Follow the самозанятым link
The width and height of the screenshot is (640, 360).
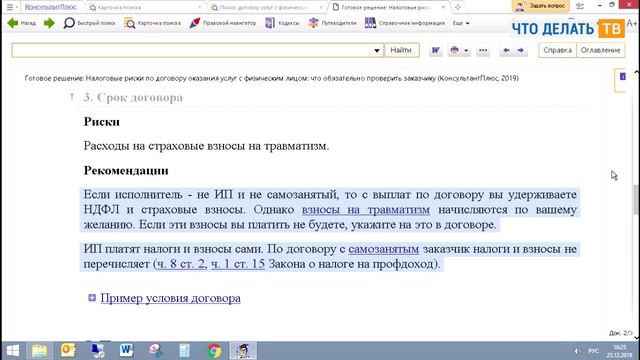pos(384,249)
